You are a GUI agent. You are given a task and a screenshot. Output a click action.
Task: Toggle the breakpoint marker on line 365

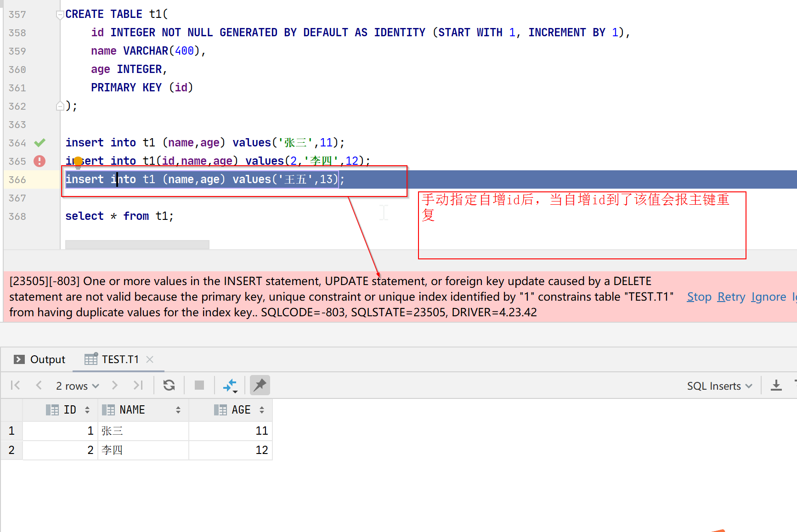pyautogui.click(x=39, y=161)
